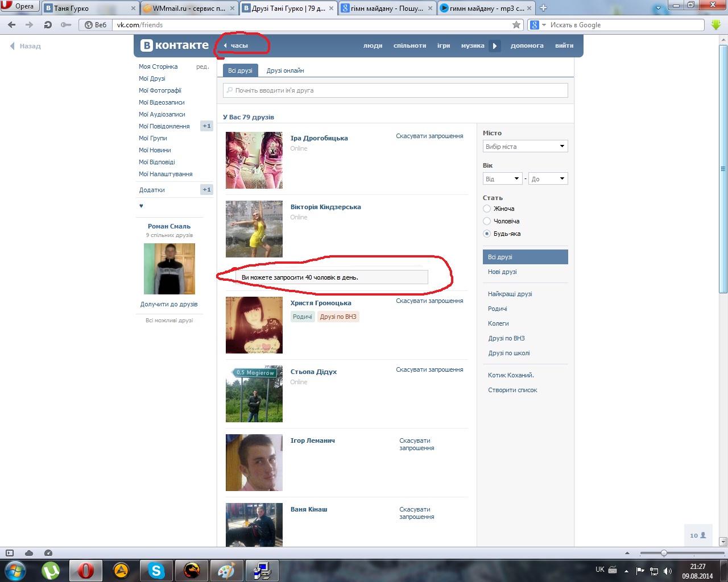This screenshot has height=582, width=728.
Task: Toggle the panels icon in the Opera status bar
Action: (x=10, y=553)
